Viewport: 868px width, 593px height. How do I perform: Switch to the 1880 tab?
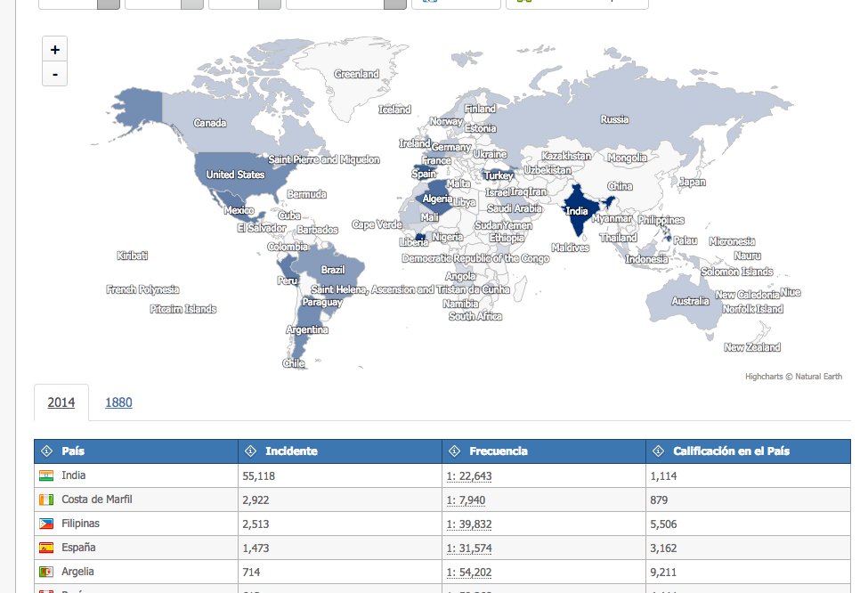(x=118, y=402)
